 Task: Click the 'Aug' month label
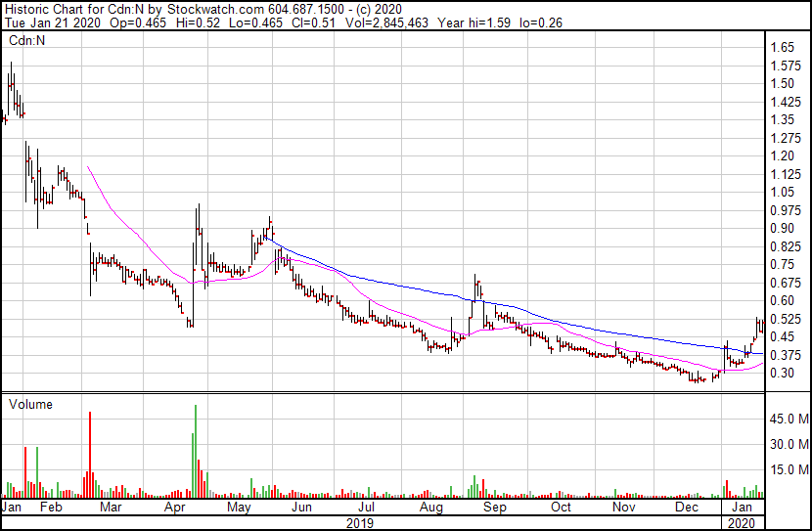pyautogui.click(x=430, y=508)
